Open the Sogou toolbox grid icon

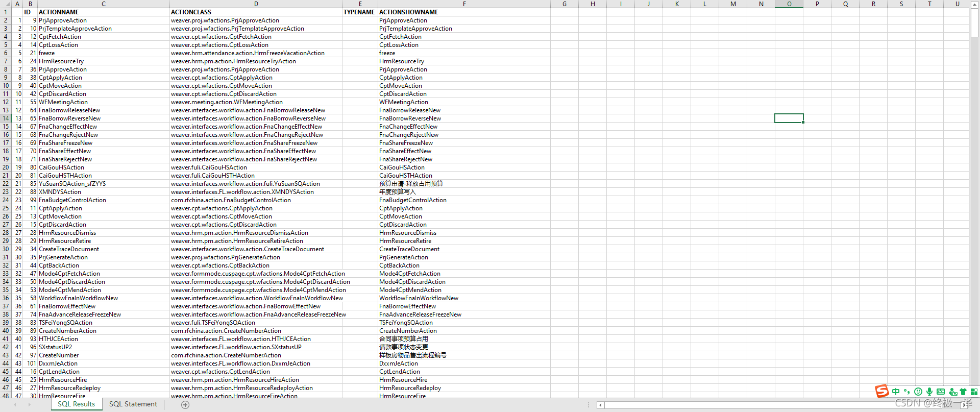[974, 392]
